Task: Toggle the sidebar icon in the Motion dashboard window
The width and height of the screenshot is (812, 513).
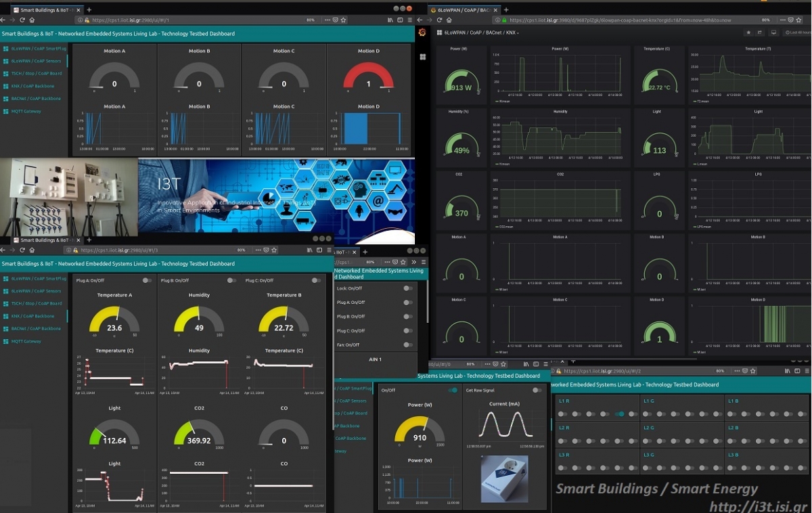Action: click(400, 20)
